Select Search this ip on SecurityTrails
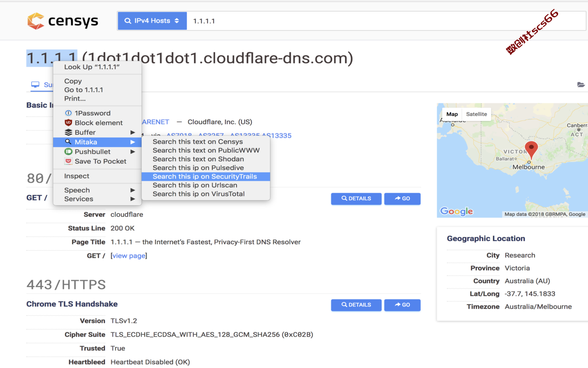The height and width of the screenshot is (368, 588). pos(206,177)
